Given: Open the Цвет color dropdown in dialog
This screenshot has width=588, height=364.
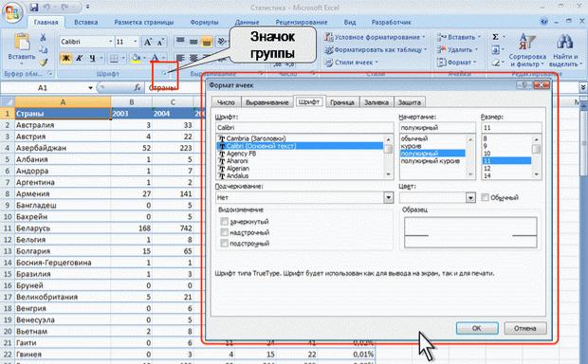Looking at the screenshot, I should pos(470,197).
